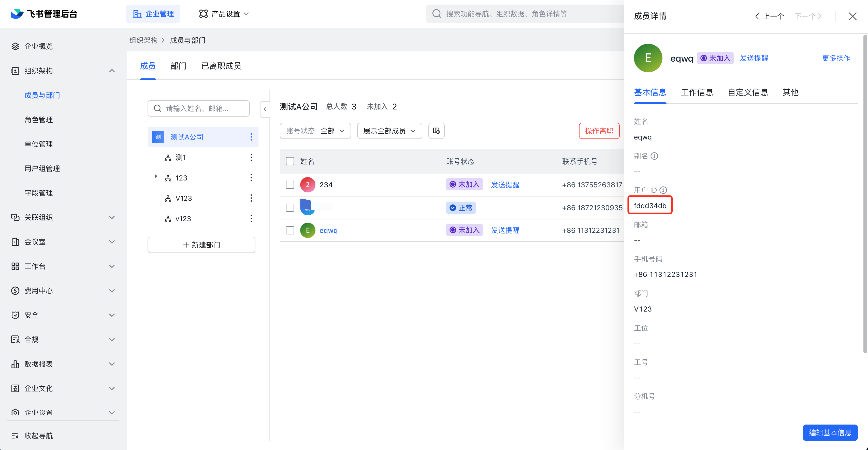Screen dimensions: 868x450
Task: Click the member name search input field
Action: [198, 108]
